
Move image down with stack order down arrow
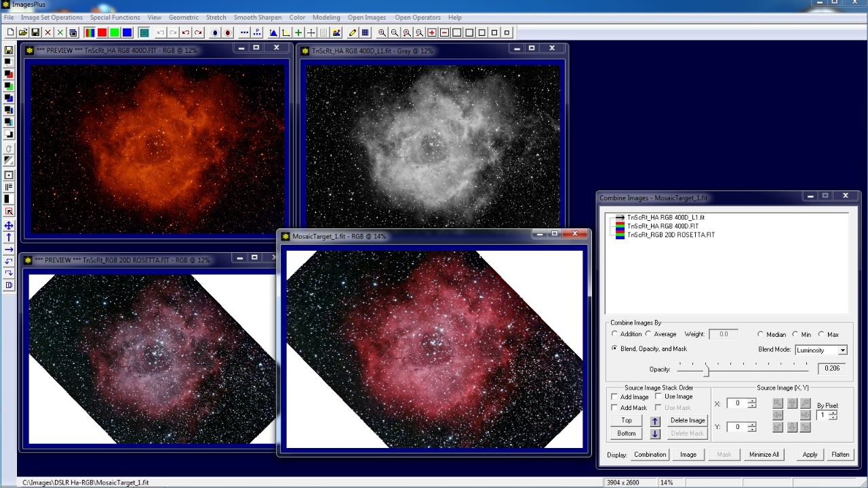(x=655, y=434)
